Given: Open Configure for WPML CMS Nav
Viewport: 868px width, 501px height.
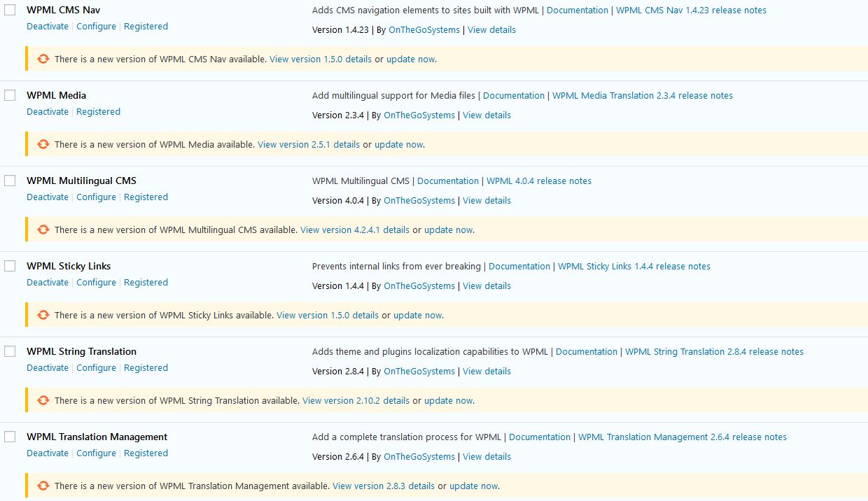Looking at the screenshot, I should click(96, 27).
